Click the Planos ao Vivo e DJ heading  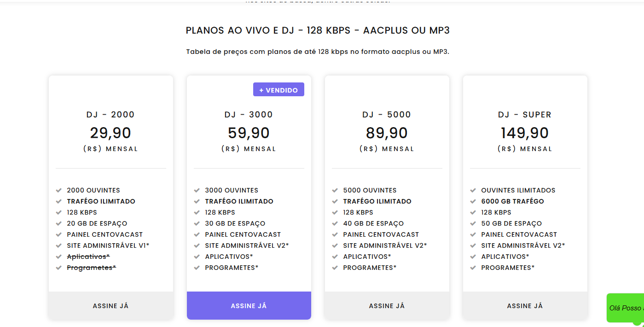tap(318, 30)
